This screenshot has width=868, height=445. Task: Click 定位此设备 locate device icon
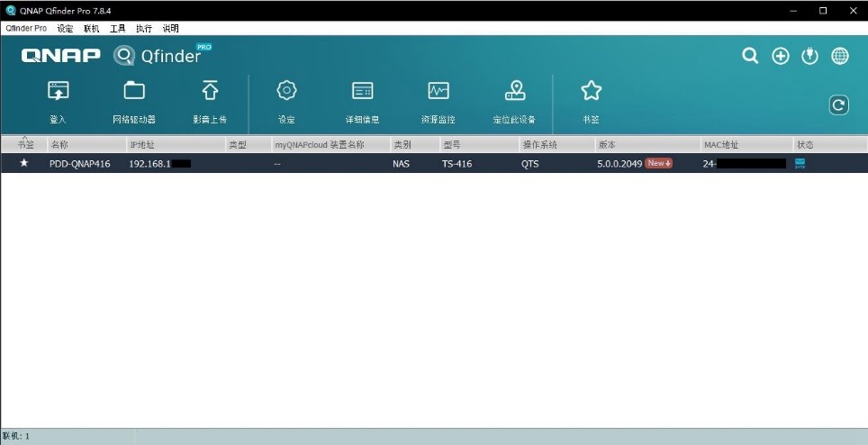pos(515,91)
